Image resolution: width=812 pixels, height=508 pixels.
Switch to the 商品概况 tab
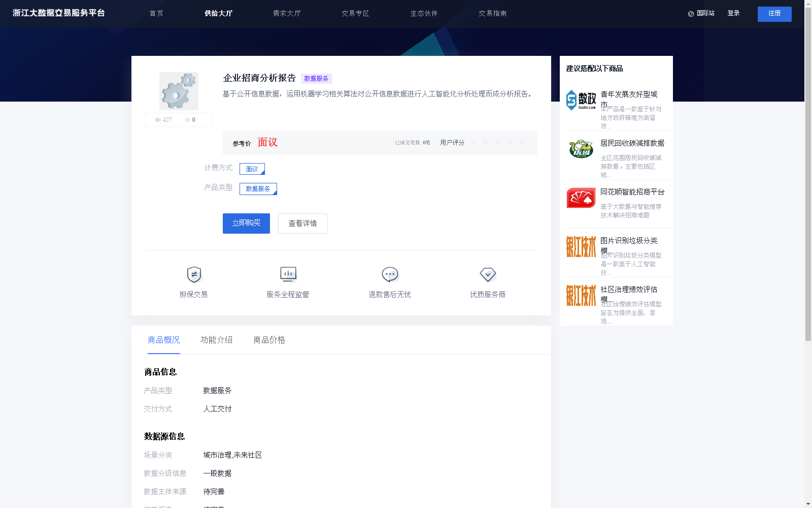164,340
